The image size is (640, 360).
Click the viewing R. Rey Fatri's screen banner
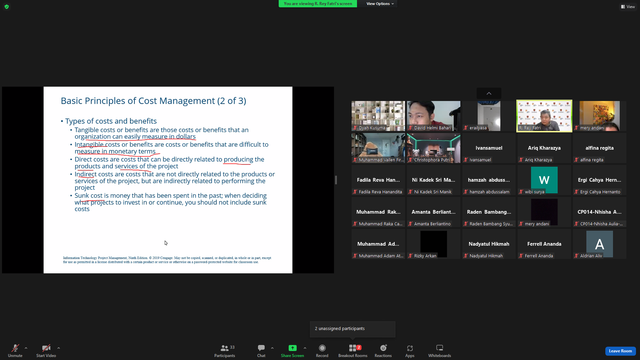pos(318,4)
